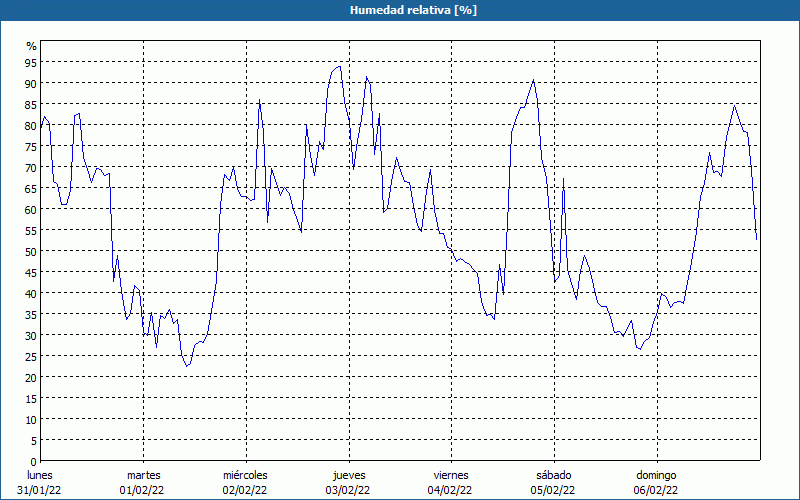
Task: Click the '%' unit label of the y-axis
Action: point(32,46)
